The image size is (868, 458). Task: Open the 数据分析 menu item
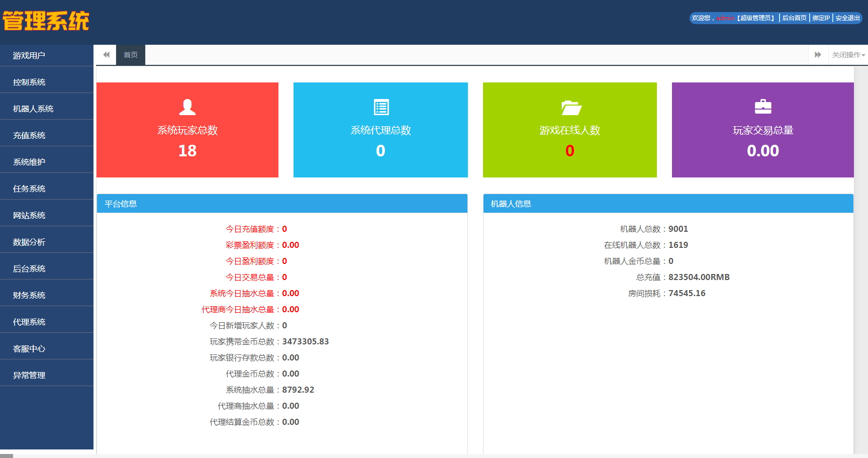29,242
